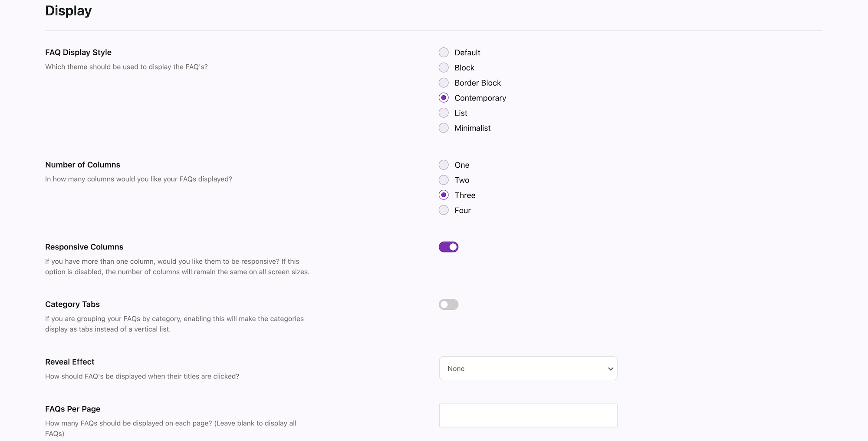Choose the Block display style

[x=444, y=68]
